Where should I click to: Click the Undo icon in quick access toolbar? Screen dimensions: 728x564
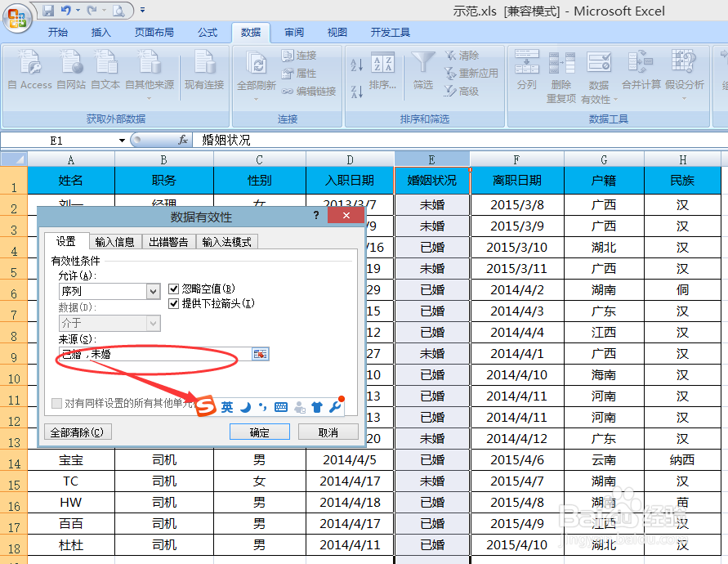click(66, 10)
